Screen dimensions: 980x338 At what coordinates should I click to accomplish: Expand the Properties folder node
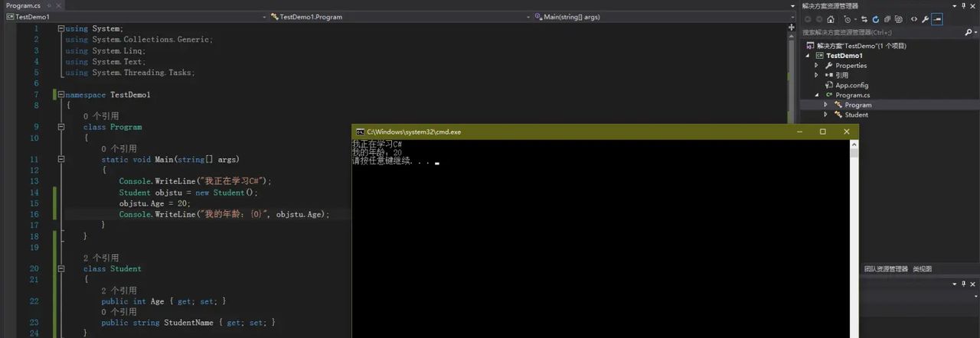(816, 66)
